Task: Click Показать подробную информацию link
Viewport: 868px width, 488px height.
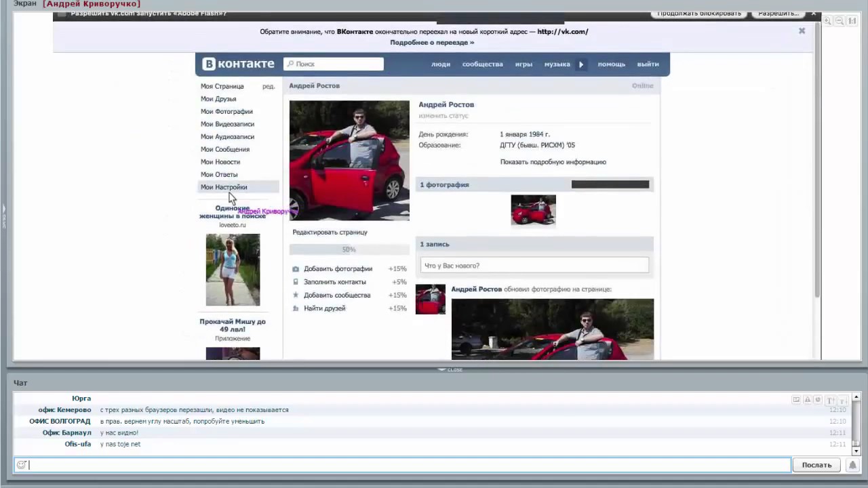Action: point(553,162)
